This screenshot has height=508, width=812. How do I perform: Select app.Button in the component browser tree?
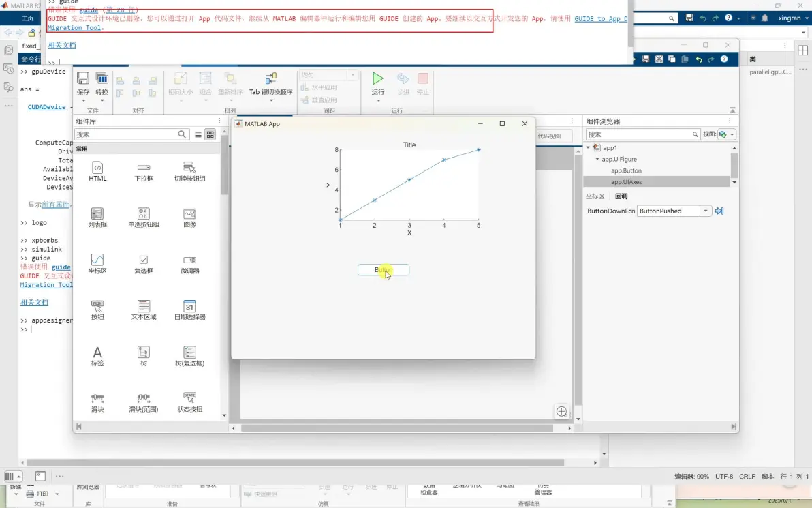point(625,170)
